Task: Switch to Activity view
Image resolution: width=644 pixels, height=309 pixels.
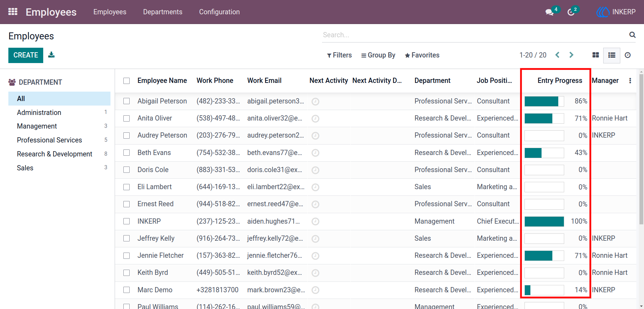Action: pos(628,55)
